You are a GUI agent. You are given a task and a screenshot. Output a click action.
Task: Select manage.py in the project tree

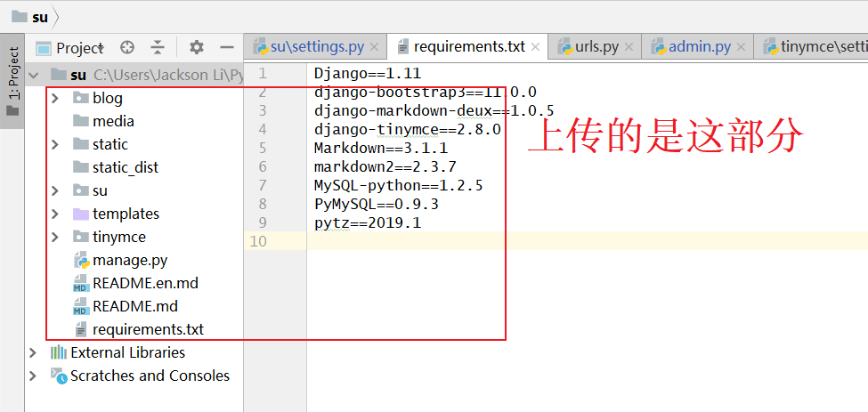130,260
